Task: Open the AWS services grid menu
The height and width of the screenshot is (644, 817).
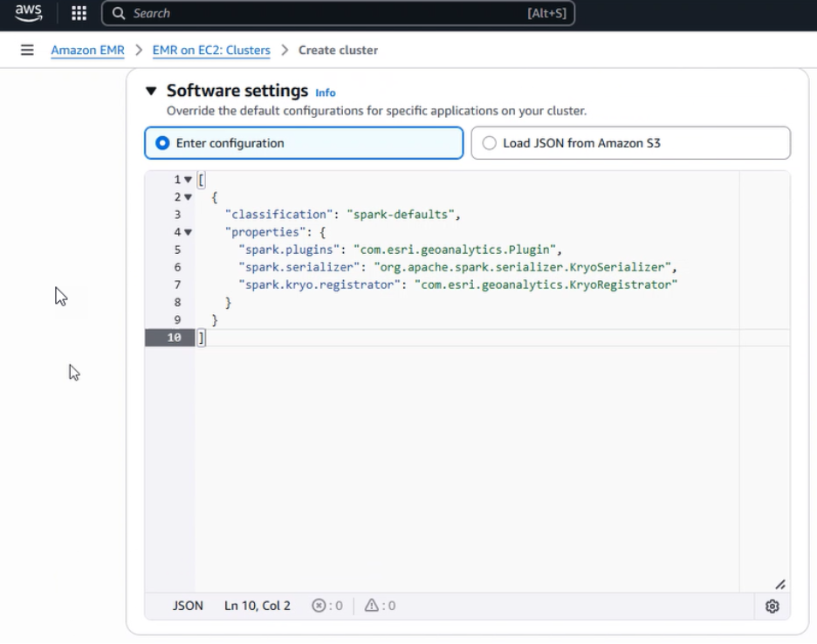Action: point(79,13)
